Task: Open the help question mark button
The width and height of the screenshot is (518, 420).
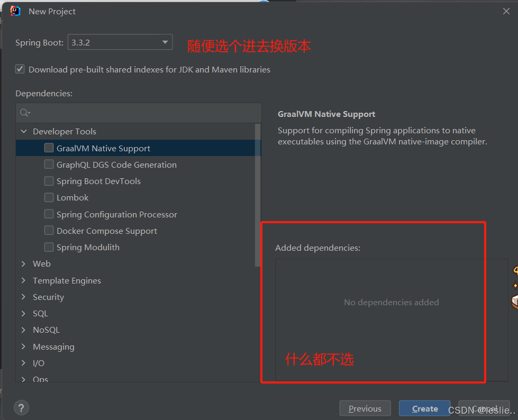Action: click(x=22, y=408)
